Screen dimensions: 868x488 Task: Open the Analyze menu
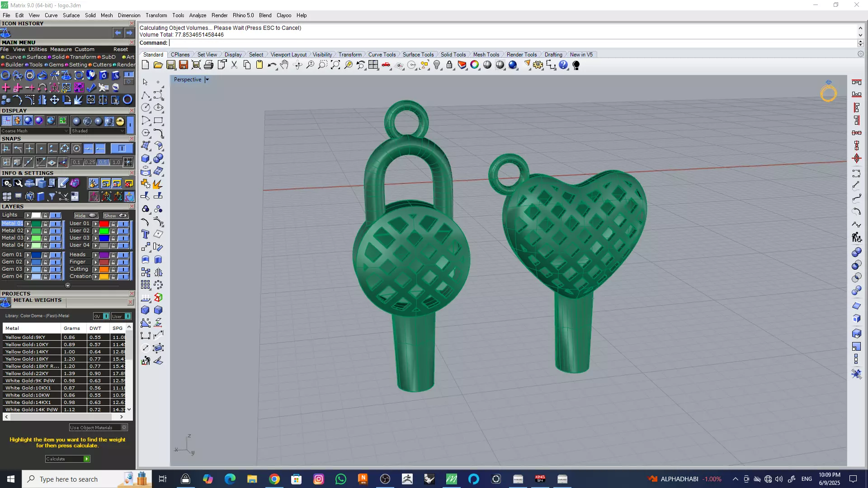click(198, 15)
